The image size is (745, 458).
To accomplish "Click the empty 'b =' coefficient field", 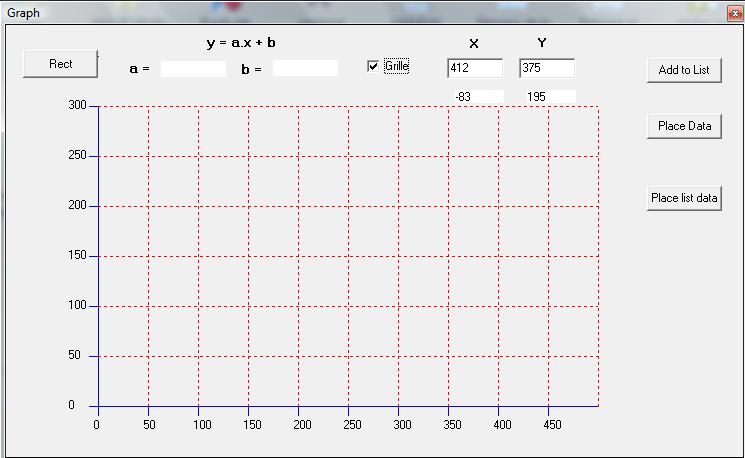I will click(x=306, y=68).
